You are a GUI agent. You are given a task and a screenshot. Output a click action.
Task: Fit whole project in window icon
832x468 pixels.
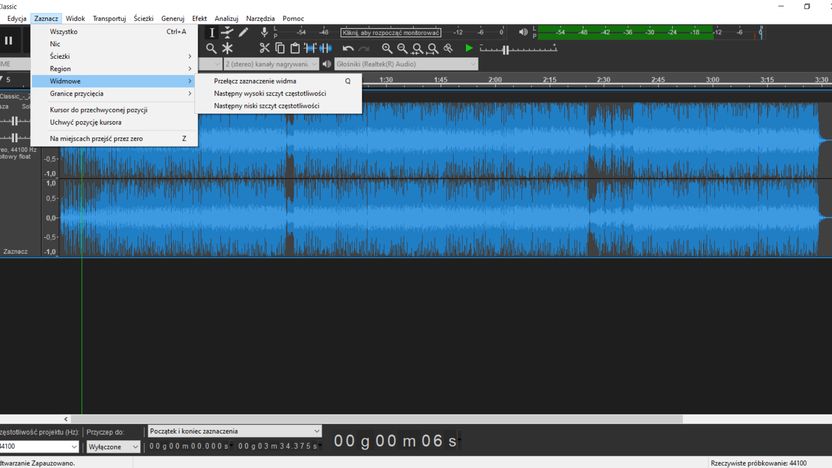point(433,48)
